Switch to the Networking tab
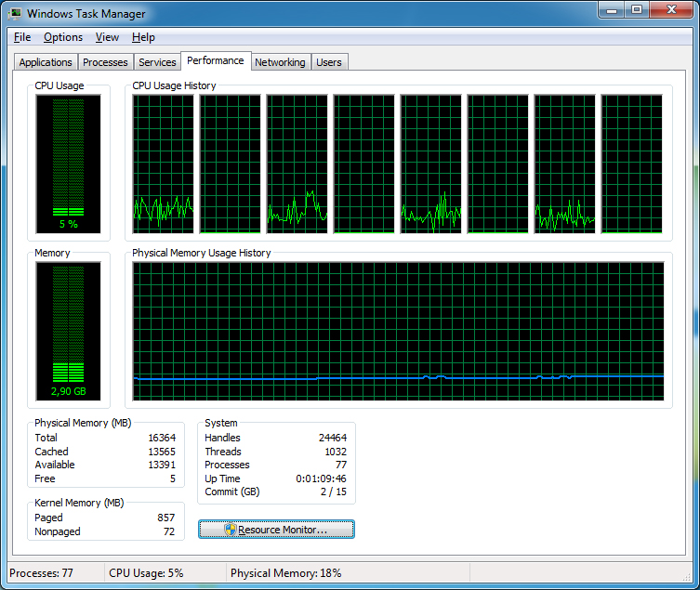Screen dimensions: 700x590 280,62
